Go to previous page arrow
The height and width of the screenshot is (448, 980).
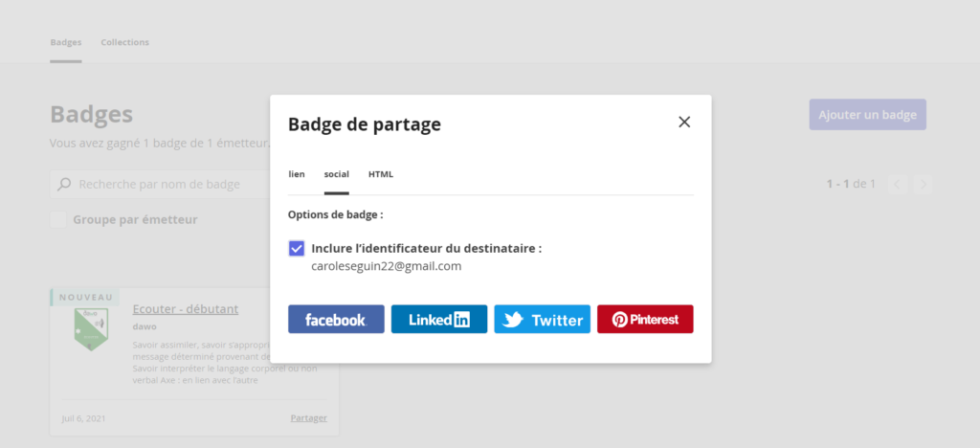point(898,185)
